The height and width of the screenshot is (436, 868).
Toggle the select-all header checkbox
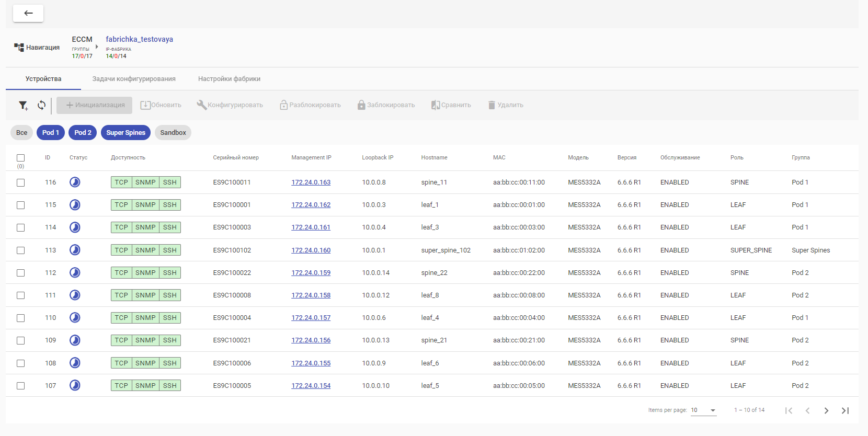tap(20, 158)
